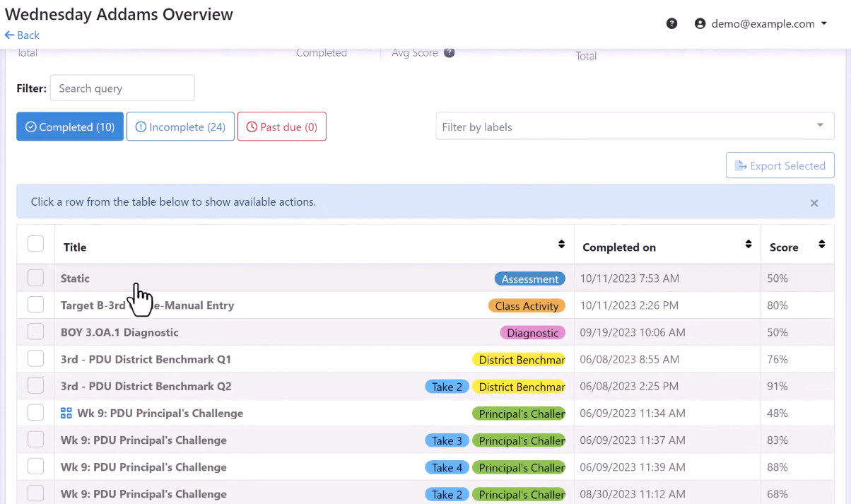Click the Assessment label badge
This screenshot has height=504, width=851.
(x=530, y=279)
